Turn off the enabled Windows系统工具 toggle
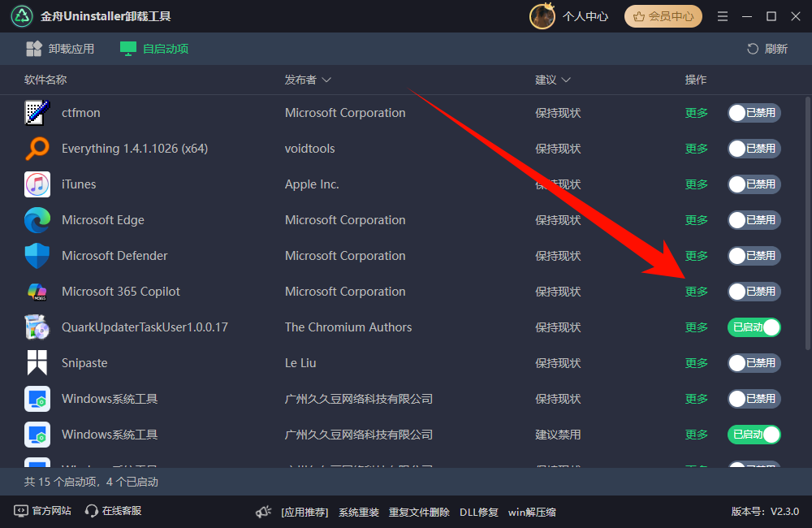This screenshot has height=528, width=812. click(x=754, y=435)
